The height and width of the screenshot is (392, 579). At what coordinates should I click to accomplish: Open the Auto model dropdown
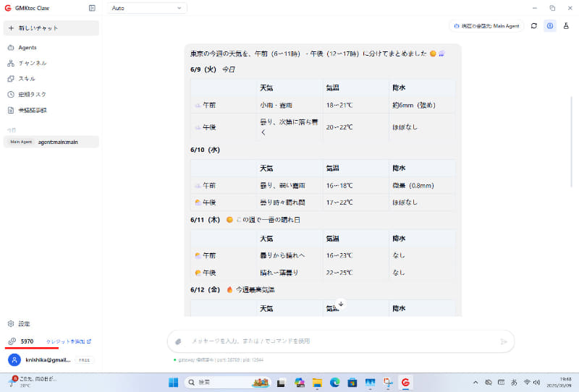pyautogui.click(x=147, y=8)
